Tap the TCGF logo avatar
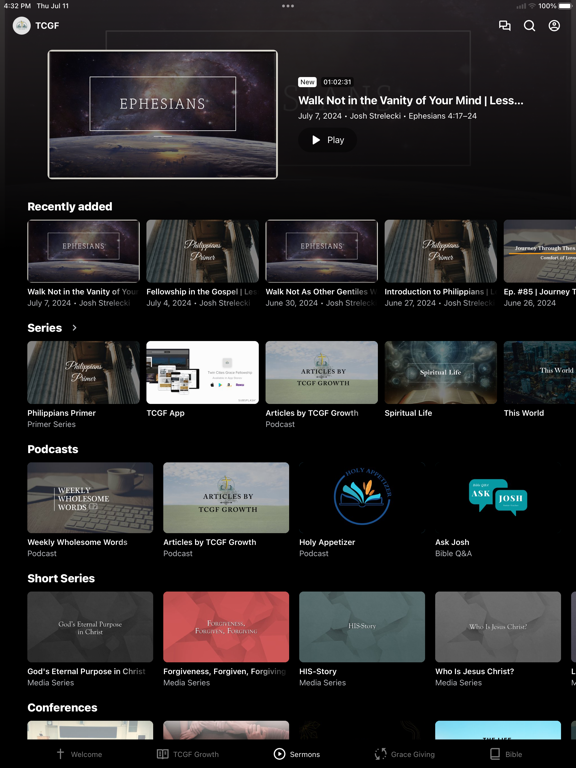The image size is (576, 768). pos(22,25)
